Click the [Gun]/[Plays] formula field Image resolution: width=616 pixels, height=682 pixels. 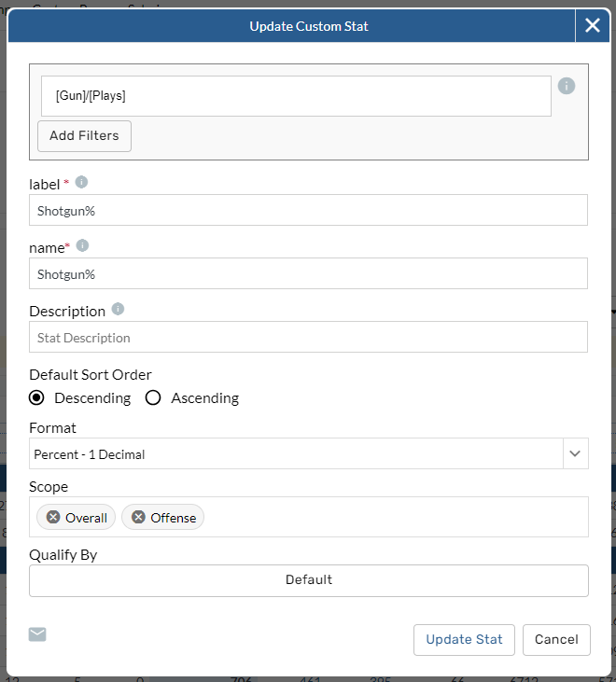click(x=296, y=95)
